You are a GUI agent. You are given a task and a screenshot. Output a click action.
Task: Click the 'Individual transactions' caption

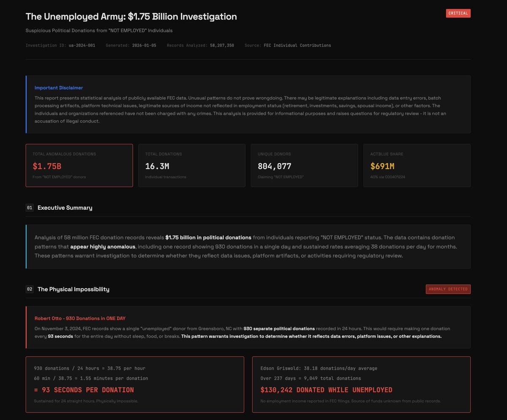[x=166, y=177]
